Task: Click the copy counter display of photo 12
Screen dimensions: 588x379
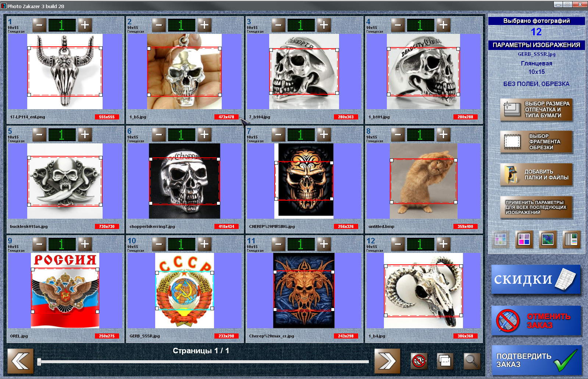Action: click(421, 244)
